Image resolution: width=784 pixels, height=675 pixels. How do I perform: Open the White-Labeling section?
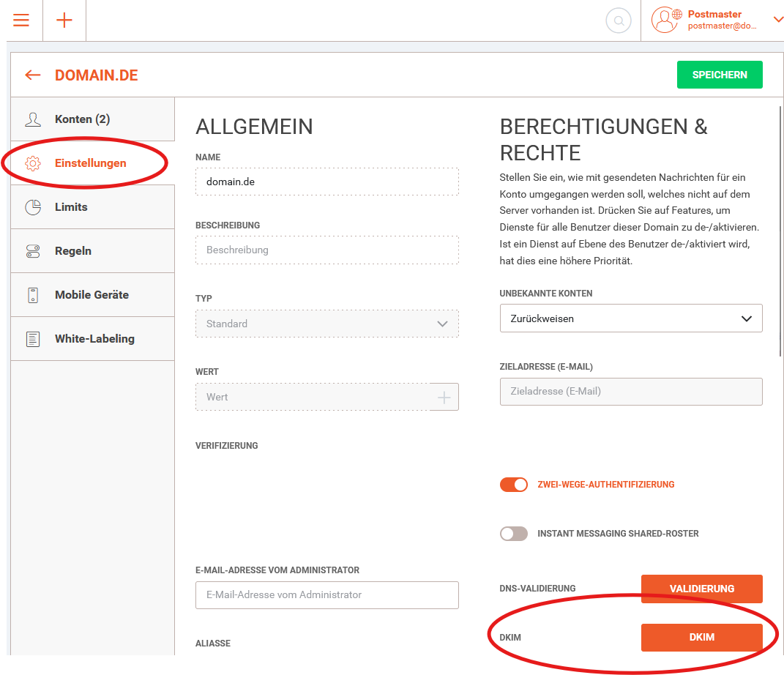tap(94, 339)
